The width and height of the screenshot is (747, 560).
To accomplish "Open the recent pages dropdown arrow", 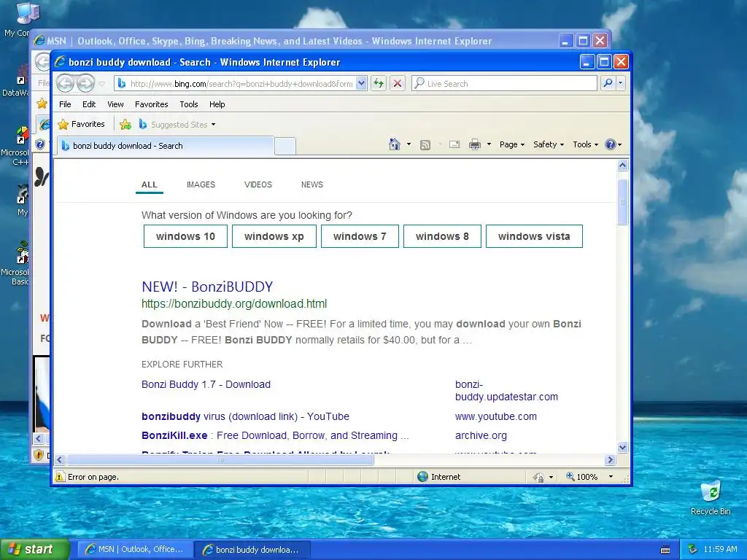I will click(x=102, y=84).
